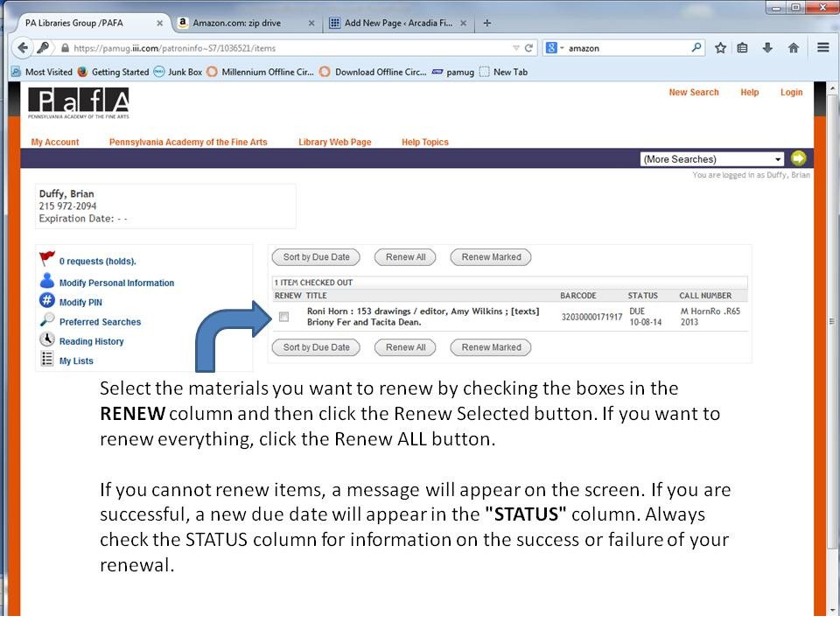This screenshot has height=630, width=840.
Task: Click the Firefox home icon
Action: [x=793, y=48]
